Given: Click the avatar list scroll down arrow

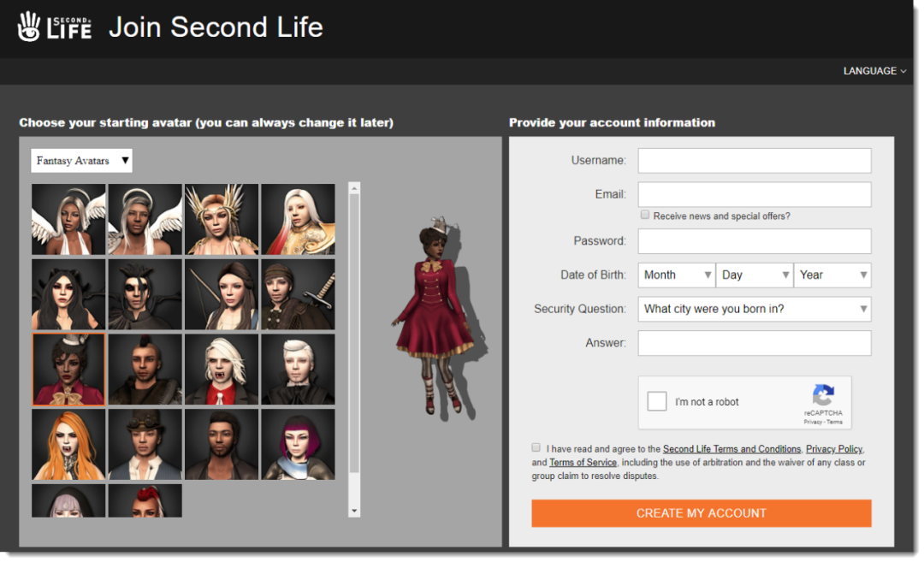Looking at the screenshot, I should tap(354, 511).
